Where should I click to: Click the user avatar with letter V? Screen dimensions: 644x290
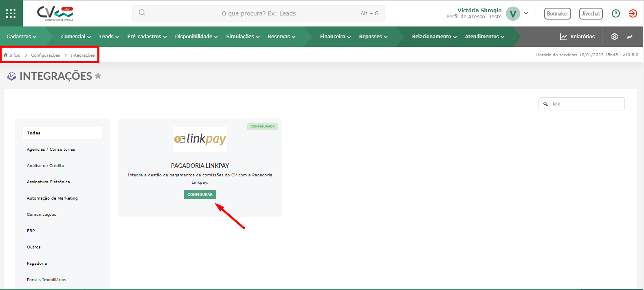point(513,13)
